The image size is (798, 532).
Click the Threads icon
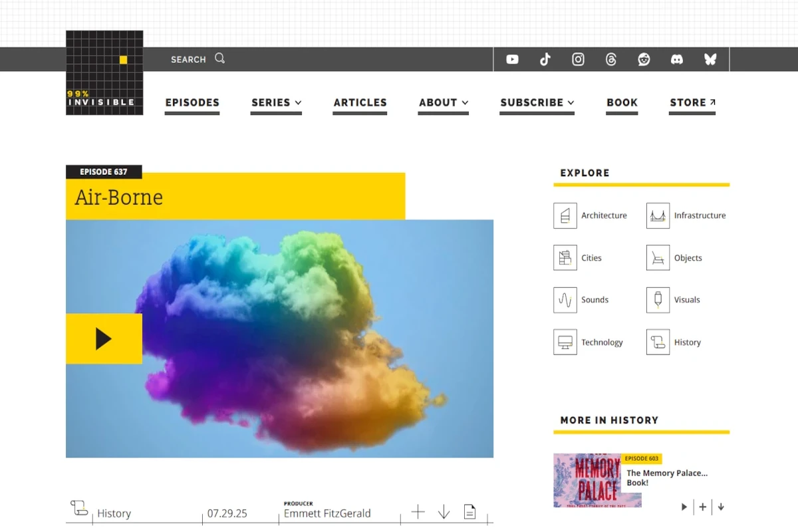(611, 59)
